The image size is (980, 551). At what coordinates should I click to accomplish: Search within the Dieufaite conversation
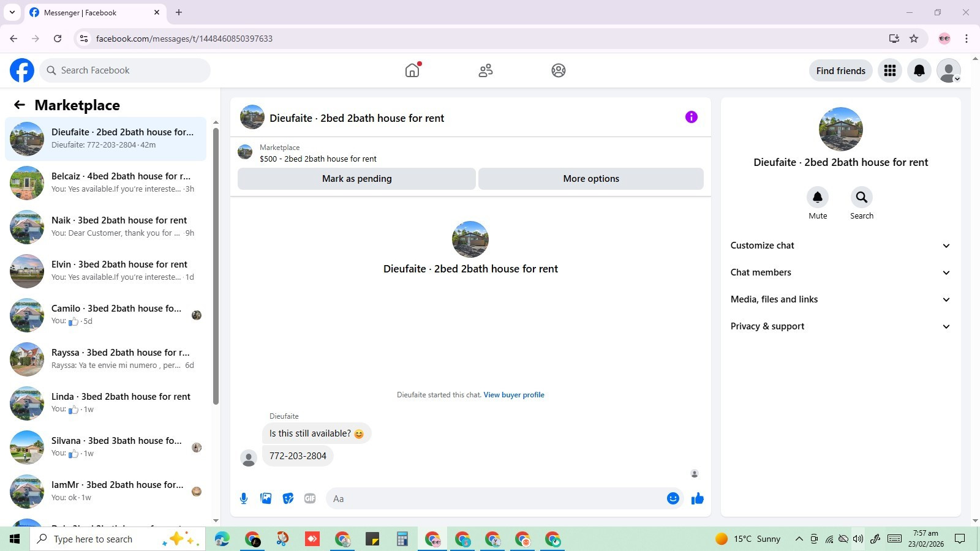[x=862, y=197]
